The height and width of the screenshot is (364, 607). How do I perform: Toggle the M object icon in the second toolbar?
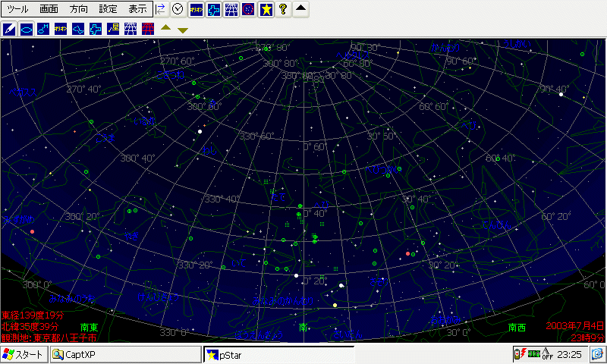point(44,29)
